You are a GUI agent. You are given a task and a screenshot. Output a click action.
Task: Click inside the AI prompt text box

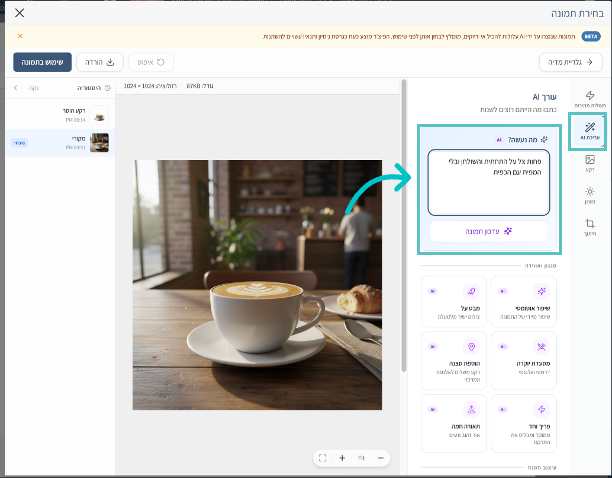point(489,182)
